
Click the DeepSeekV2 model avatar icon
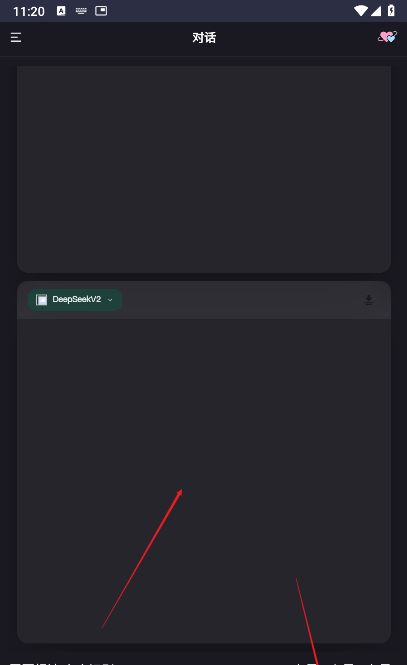42,300
